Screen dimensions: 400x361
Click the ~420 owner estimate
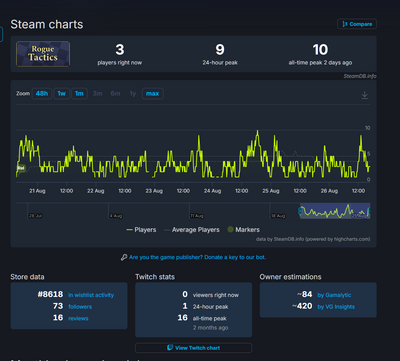[x=302, y=306]
